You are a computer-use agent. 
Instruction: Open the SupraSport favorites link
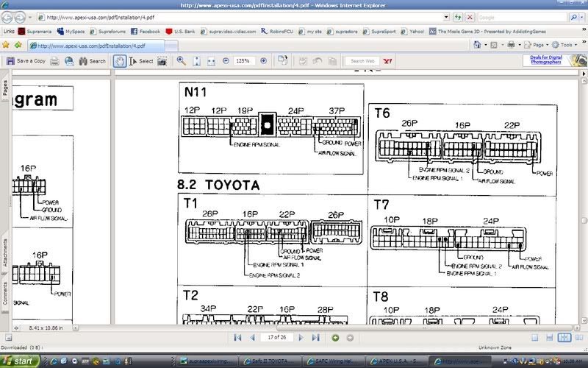point(379,32)
